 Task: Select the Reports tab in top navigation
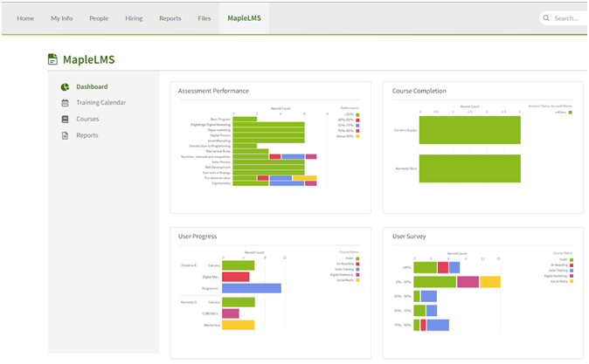pos(170,18)
